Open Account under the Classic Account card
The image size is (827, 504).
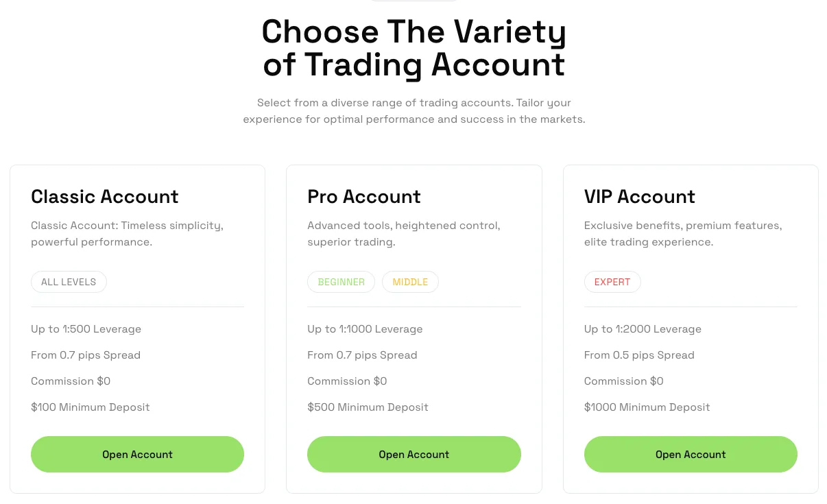(x=137, y=454)
